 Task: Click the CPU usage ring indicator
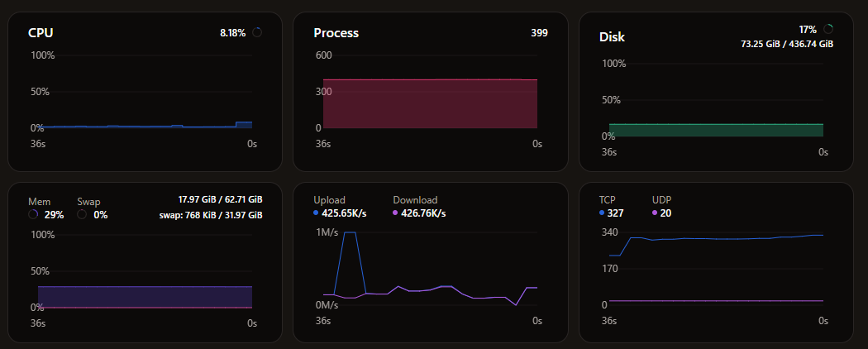(x=257, y=33)
